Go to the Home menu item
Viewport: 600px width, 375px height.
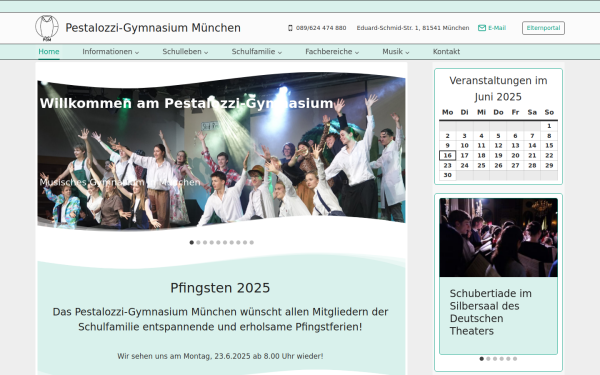49,52
